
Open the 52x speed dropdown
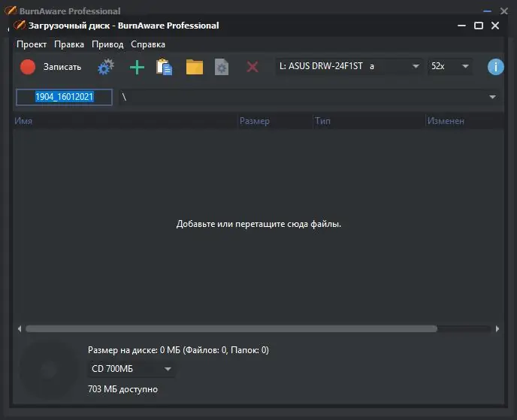coord(450,66)
